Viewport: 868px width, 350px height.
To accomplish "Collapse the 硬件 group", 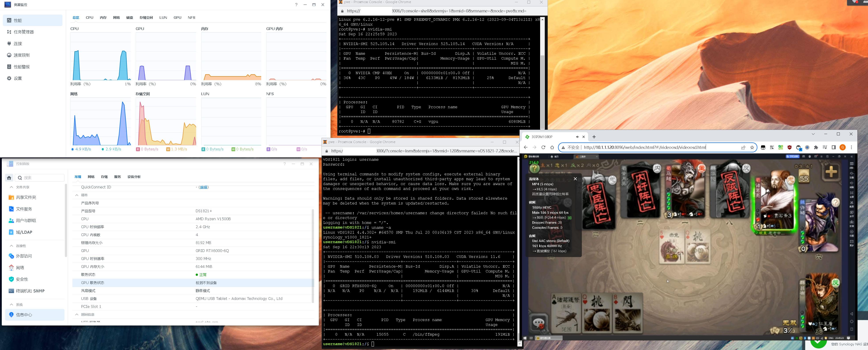I will pyautogui.click(x=77, y=195).
